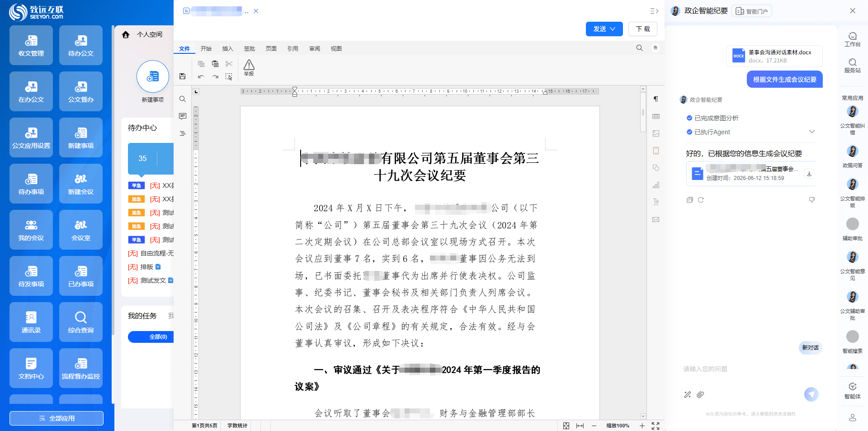The width and height of the screenshot is (868, 431).
Task: Click the 字数统计 status bar entry
Action: pos(237,426)
